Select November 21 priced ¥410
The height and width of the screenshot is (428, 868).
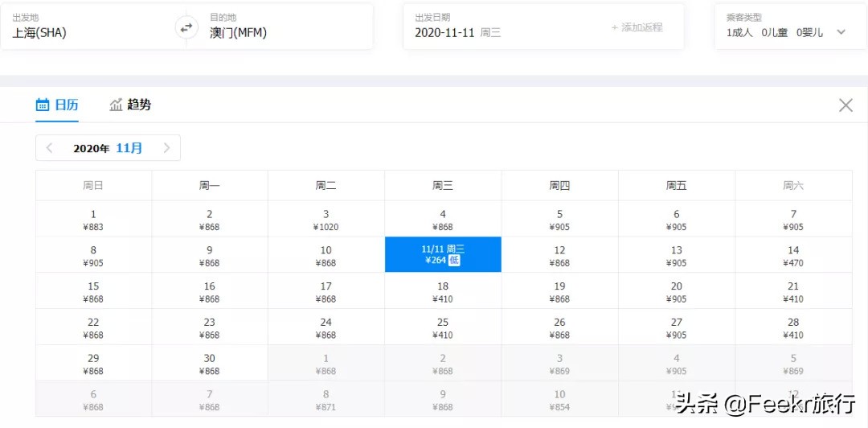(x=793, y=291)
